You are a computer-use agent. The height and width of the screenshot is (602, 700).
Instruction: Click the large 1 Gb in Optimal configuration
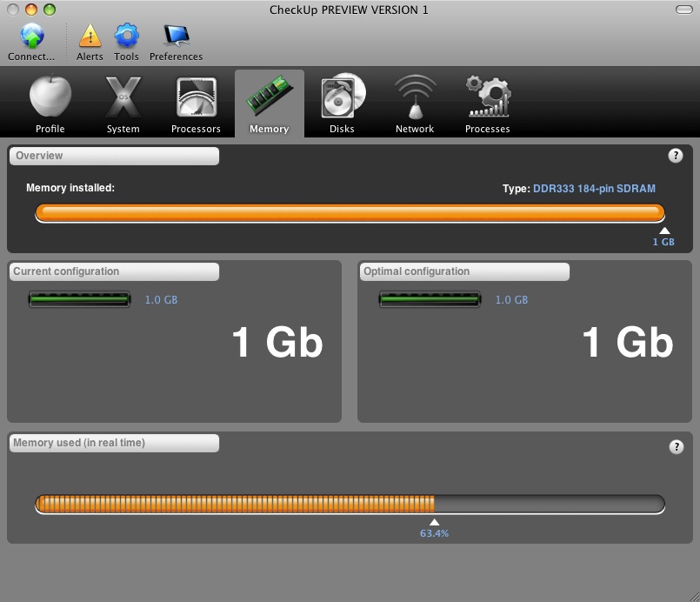point(628,342)
